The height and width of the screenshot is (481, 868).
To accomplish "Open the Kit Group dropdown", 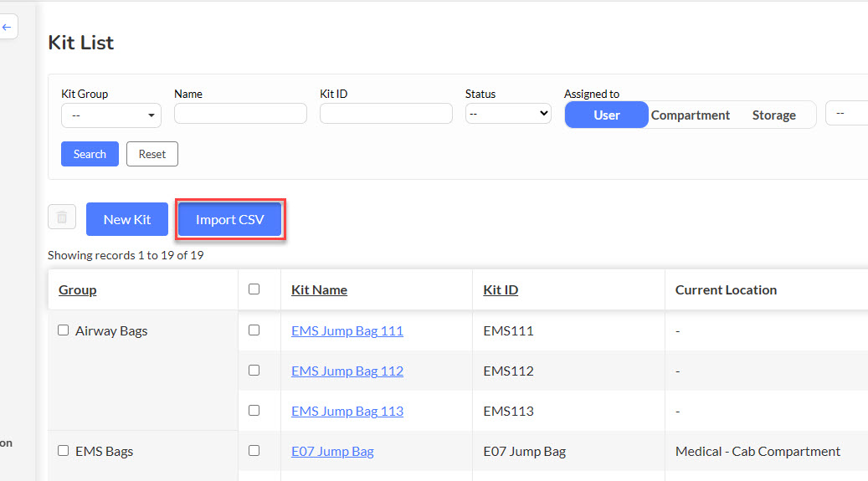I will pyautogui.click(x=111, y=115).
